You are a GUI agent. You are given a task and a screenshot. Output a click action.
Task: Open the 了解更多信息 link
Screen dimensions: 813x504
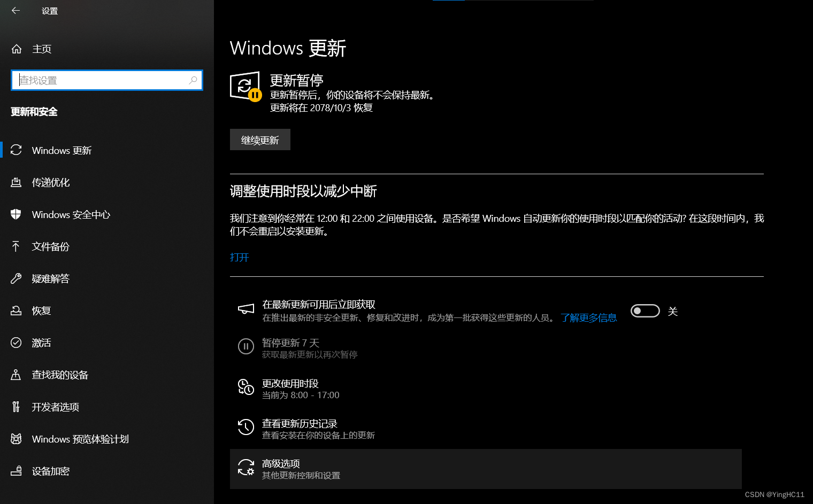[589, 318]
